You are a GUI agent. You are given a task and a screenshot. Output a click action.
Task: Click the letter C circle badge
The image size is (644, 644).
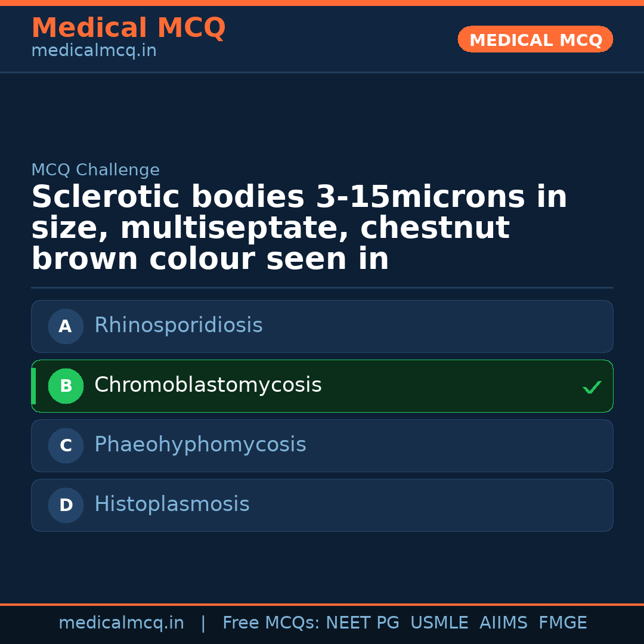(x=66, y=445)
